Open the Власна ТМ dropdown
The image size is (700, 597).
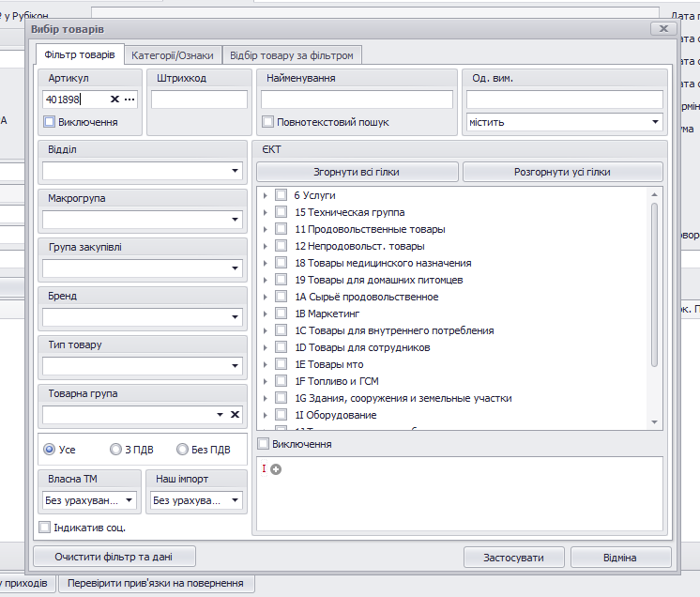[x=129, y=500]
